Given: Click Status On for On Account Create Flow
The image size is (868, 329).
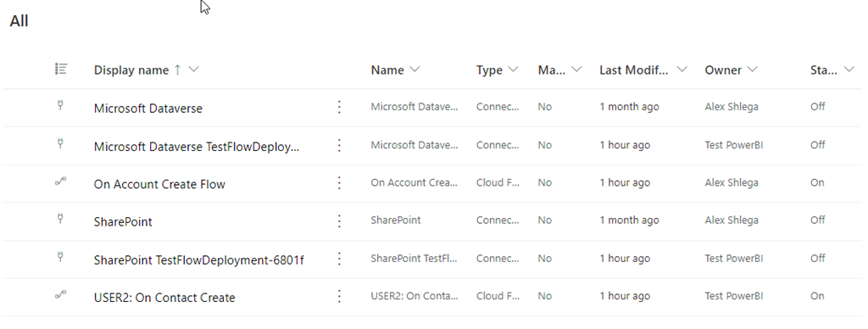Looking at the screenshot, I should (x=817, y=183).
